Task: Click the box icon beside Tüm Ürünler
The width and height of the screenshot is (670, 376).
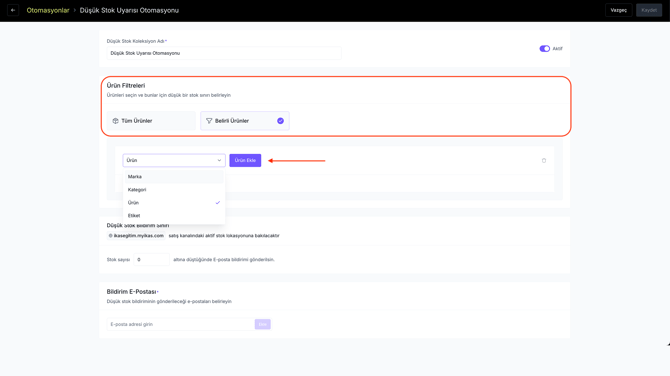Action: [x=115, y=121]
